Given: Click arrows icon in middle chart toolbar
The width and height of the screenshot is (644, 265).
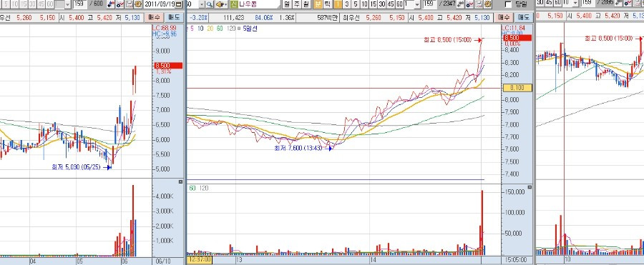Looking at the screenshot, I should click(460, 4).
